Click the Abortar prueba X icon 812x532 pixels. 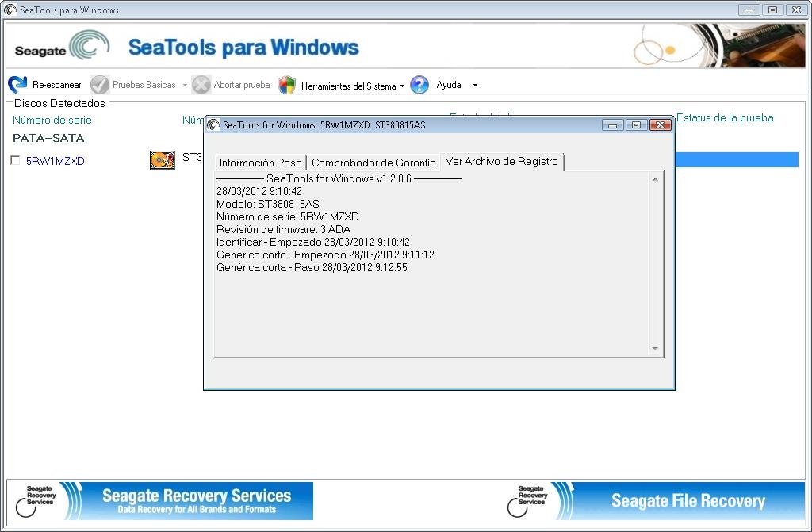201,84
